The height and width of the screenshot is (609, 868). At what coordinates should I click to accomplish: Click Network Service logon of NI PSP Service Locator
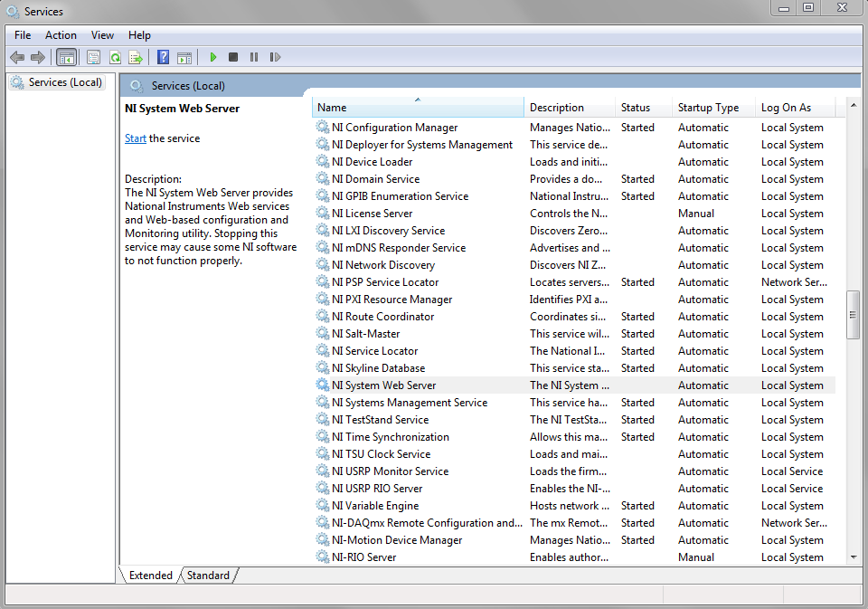point(795,281)
